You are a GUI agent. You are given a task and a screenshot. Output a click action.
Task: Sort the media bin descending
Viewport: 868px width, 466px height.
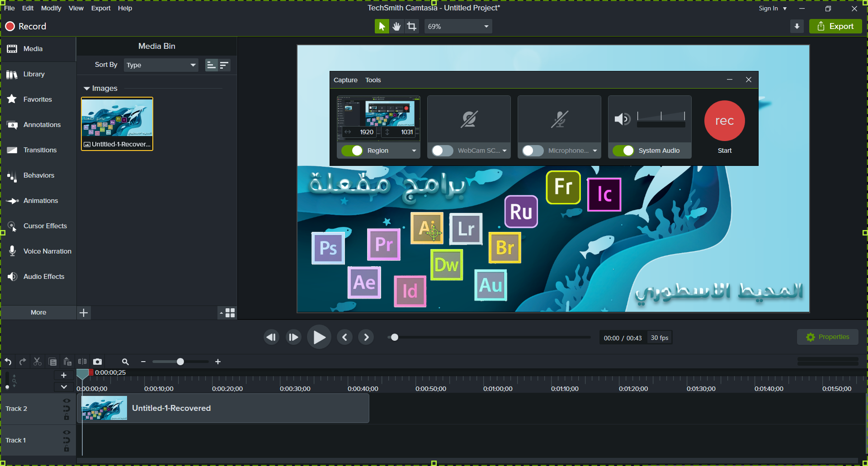[x=224, y=65]
